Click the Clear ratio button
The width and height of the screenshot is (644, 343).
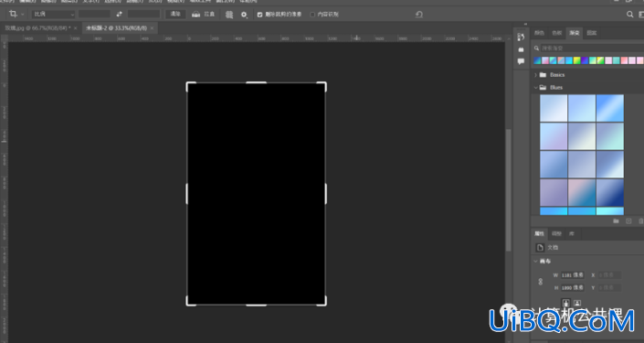tap(175, 15)
